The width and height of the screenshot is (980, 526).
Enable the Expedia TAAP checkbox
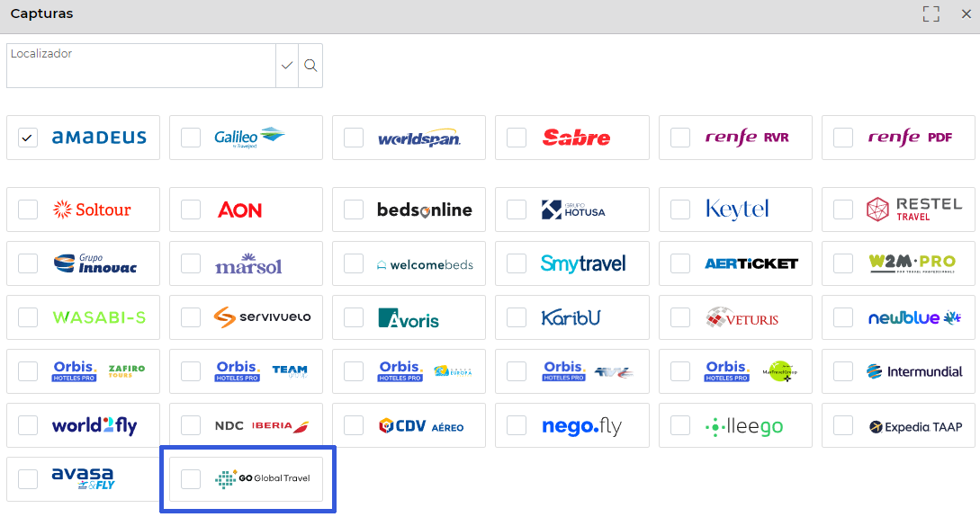click(843, 425)
